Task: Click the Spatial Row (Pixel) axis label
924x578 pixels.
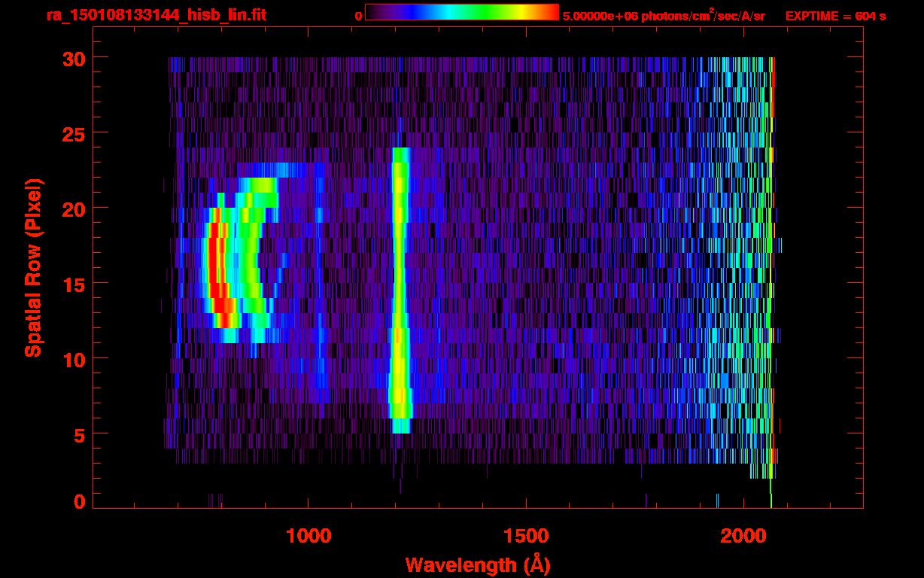Action: [34, 267]
